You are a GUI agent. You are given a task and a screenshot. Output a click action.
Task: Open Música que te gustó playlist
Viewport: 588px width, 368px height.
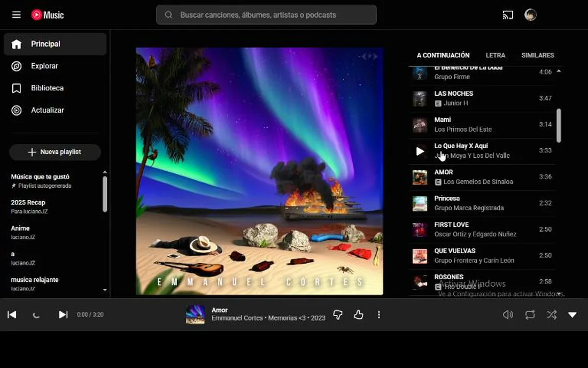[55, 180]
